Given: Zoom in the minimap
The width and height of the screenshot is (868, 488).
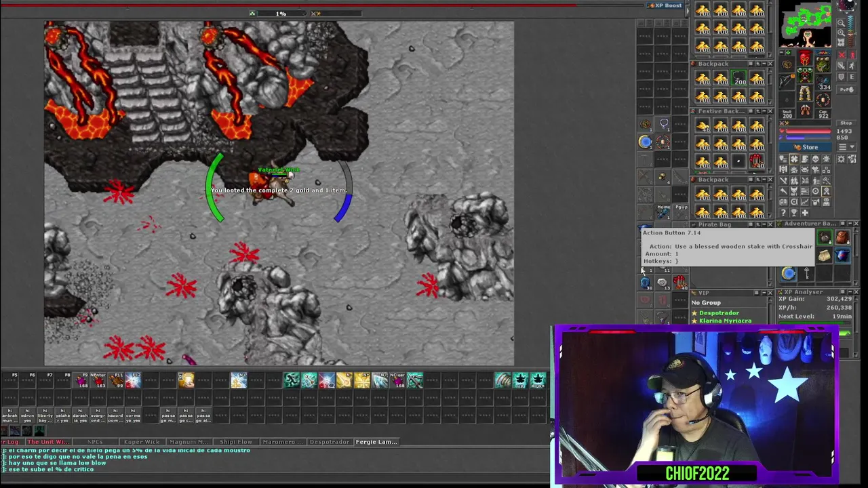Looking at the screenshot, I should tap(841, 33).
